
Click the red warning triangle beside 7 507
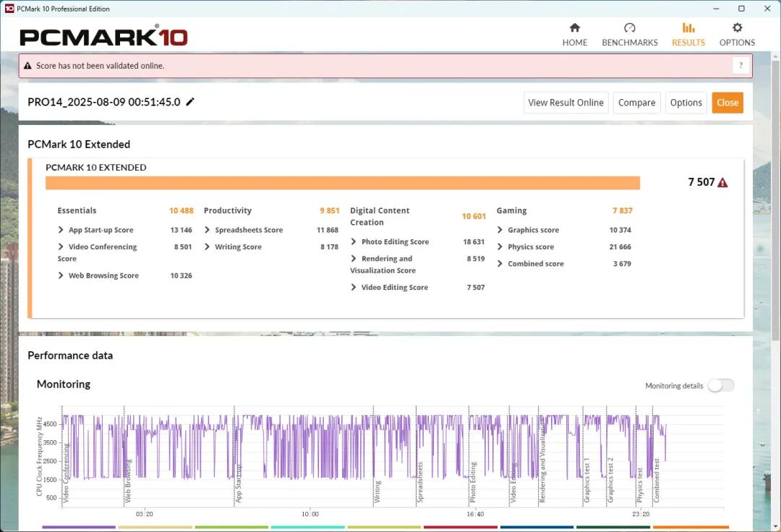point(722,183)
